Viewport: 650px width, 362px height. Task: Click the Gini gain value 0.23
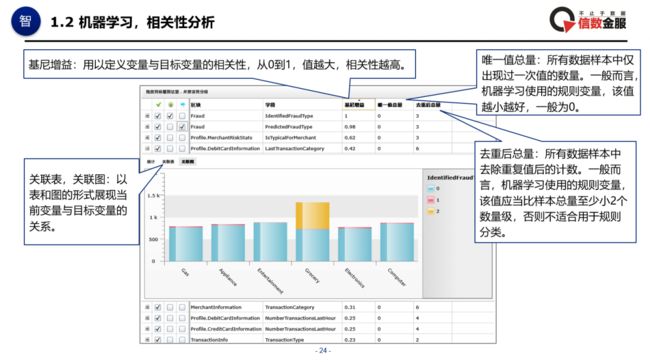click(x=349, y=340)
